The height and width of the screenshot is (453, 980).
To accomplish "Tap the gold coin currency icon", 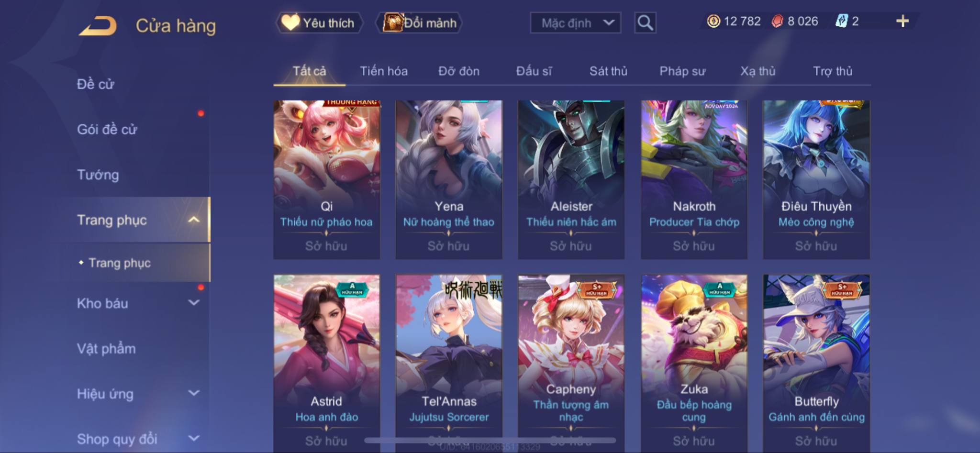I will coord(713,21).
